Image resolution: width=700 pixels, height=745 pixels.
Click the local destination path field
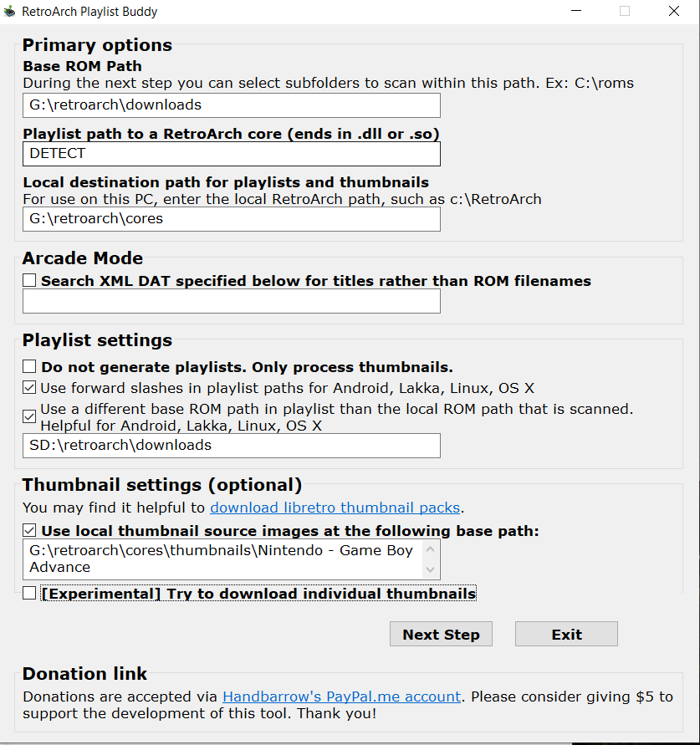pos(232,219)
